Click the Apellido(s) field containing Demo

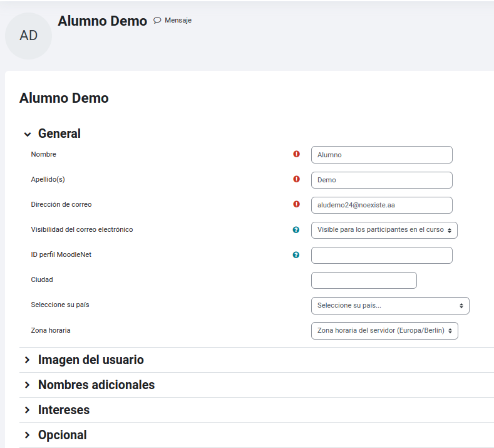381,180
